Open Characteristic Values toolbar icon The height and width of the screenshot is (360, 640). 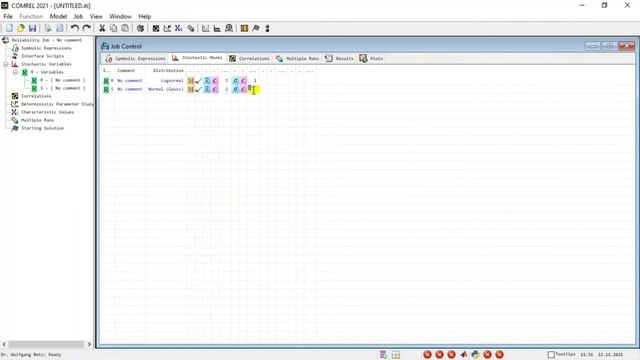tap(179, 28)
